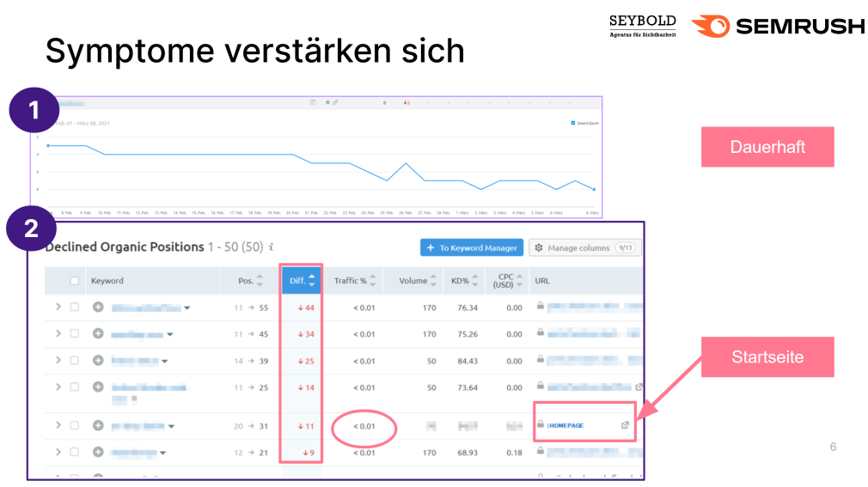The height and width of the screenshot is (487, 868).
Task: Click the lock icon in the row with KD 75.26
Action: tap(541, 332)
